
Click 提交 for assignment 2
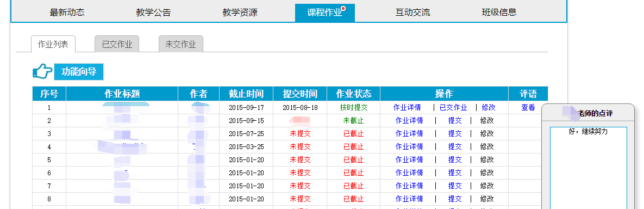(x=455, y=120)
